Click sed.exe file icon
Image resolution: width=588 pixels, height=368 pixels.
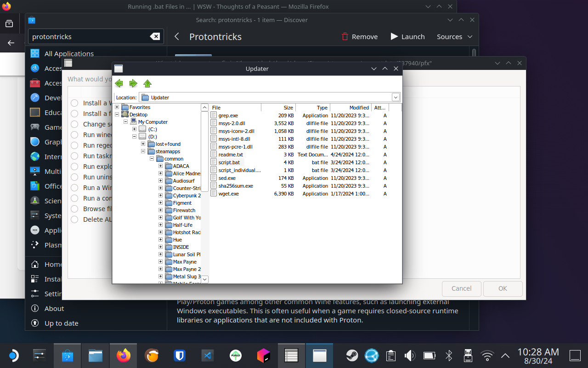tap(214, 178)
